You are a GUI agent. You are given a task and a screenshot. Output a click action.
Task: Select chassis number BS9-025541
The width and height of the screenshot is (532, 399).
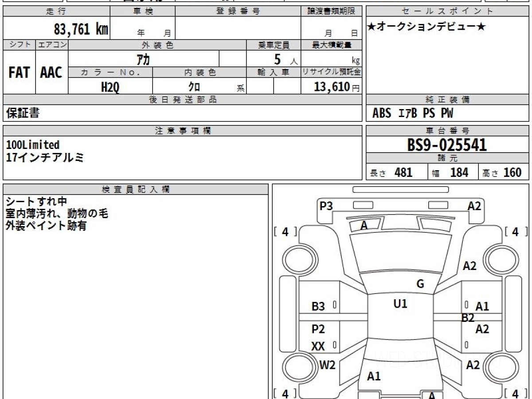(x=447, y=145)
